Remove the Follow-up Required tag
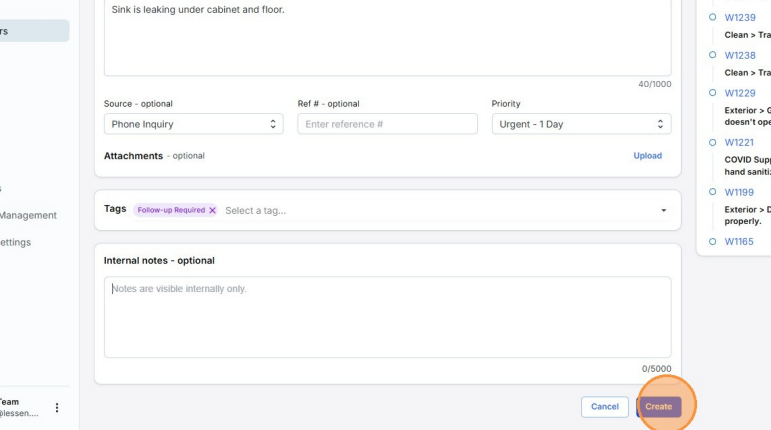 pyautogui.click(x=212, y=211)
